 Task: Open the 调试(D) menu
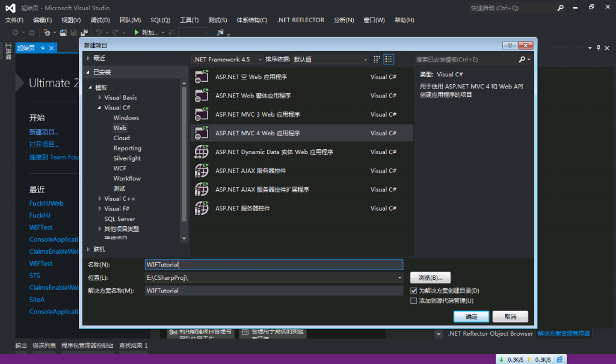point(100,20)
